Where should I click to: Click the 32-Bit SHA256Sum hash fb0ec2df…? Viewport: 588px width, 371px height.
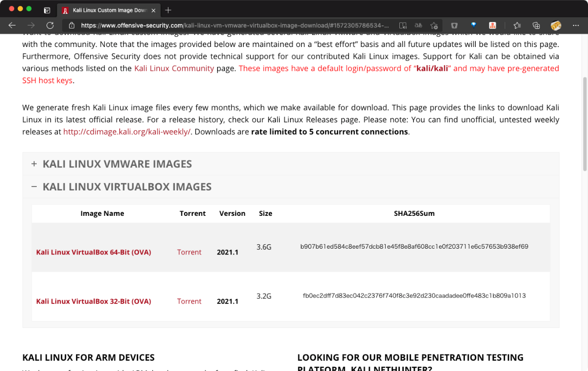414,296
